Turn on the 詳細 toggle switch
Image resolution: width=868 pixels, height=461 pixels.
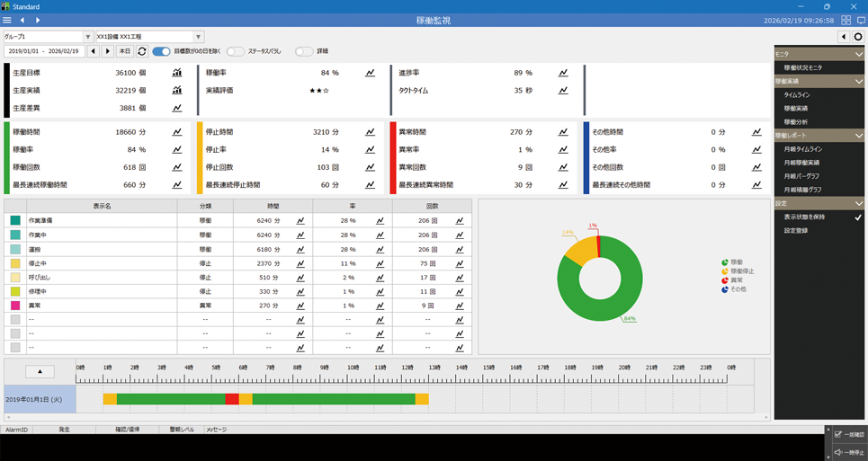click(304, 51)
